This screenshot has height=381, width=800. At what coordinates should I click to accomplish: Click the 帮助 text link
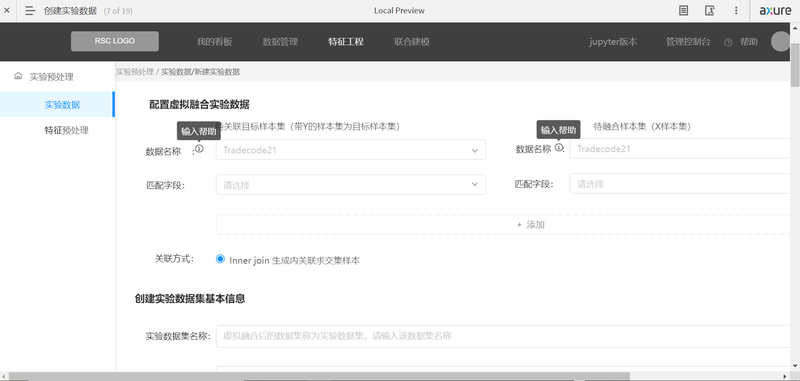(749, 42)
